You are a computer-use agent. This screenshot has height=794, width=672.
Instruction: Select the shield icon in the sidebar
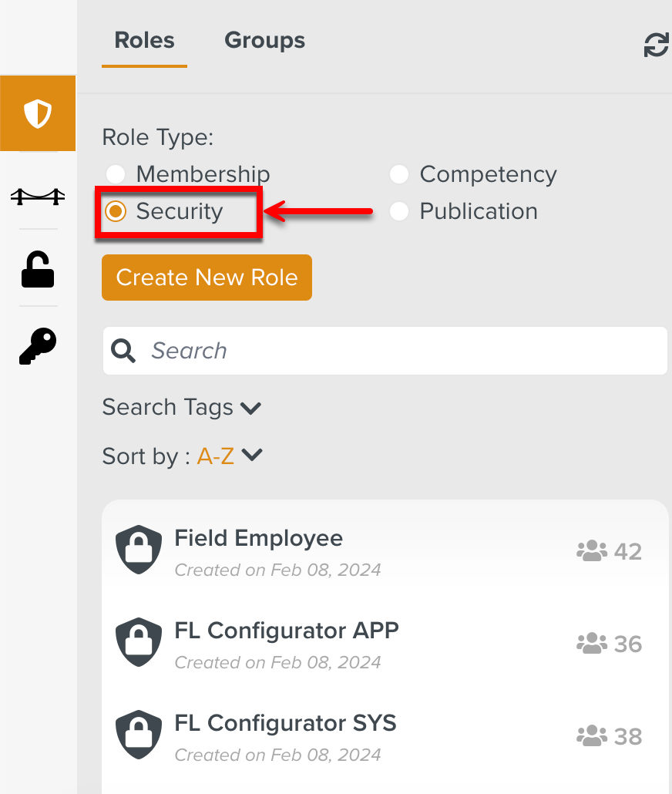click(38, 113)
